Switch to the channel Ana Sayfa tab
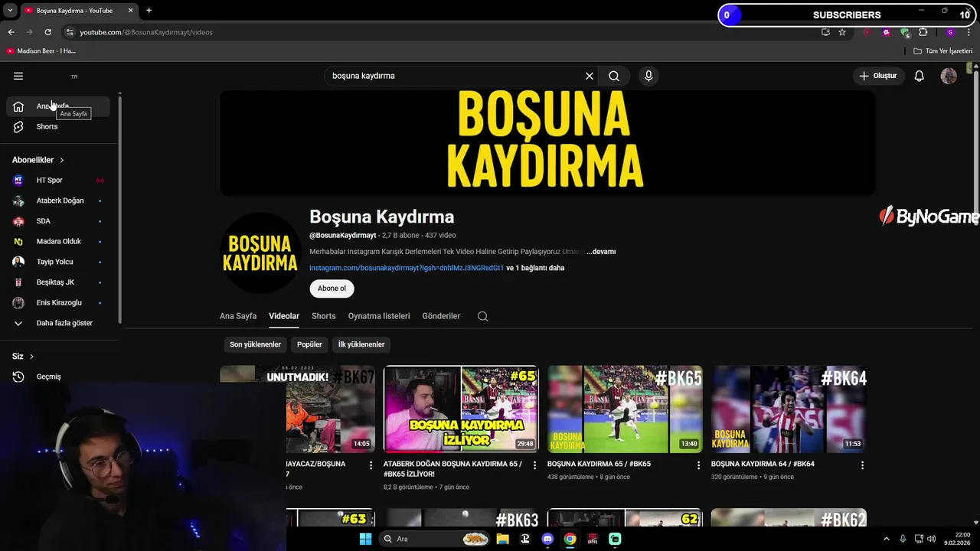This screenshot has width=980, height=551. tap(238, 316)
